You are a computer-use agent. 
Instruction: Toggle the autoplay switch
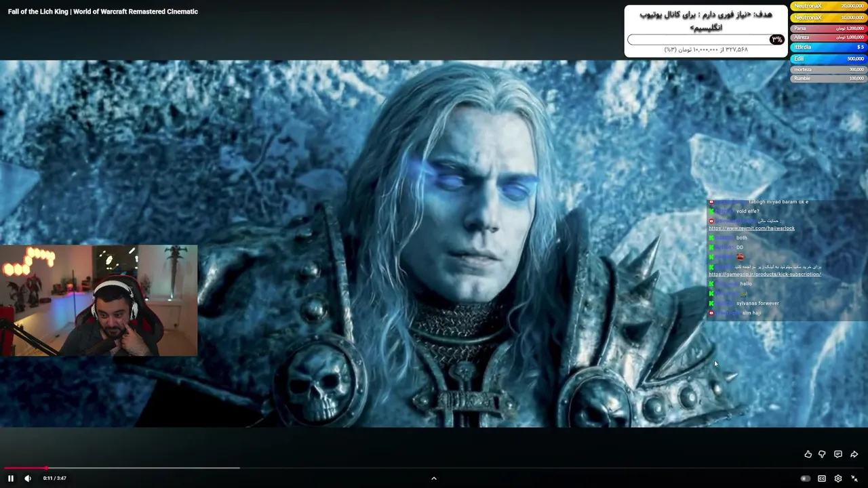(x=805, y=479)
